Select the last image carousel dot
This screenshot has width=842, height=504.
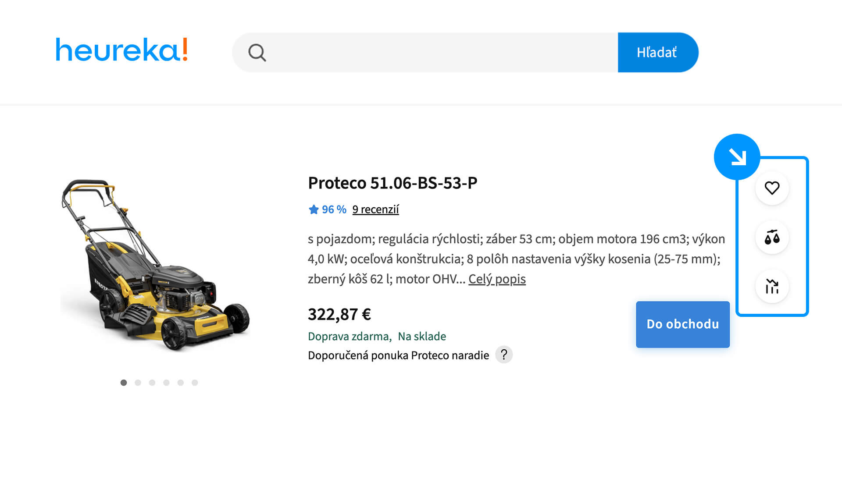[x=195, y=383]
